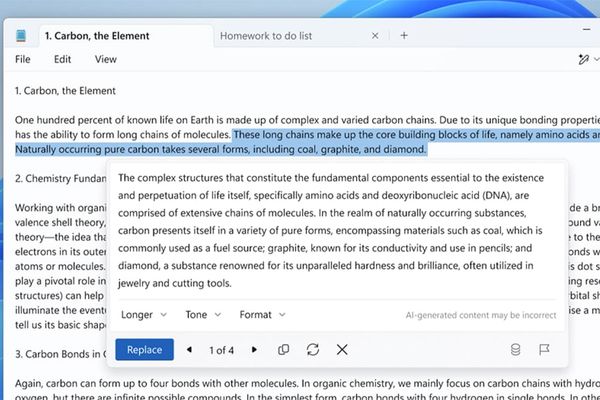The height and width of the screenshot is (400, 600).
Task: Expand the chevron next to the Rewrite pen icon
Action: pyautogui.click(x=596, y=59)
